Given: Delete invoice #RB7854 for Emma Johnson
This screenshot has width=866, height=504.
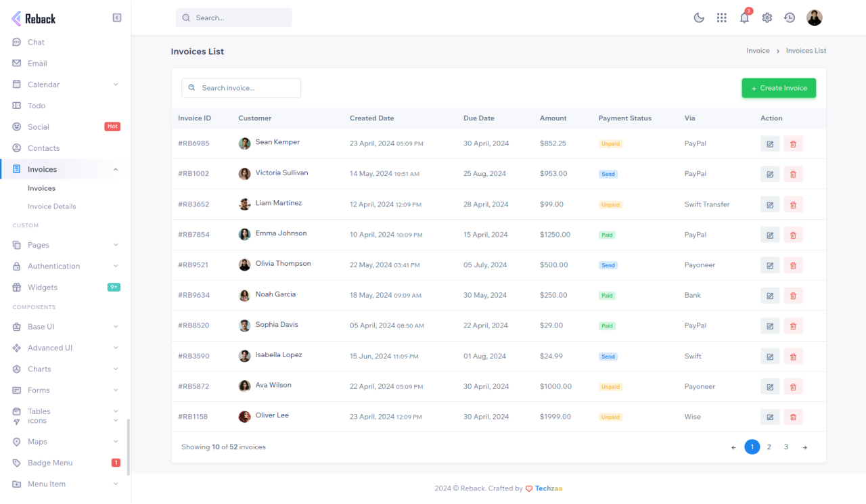Looking at the screenshot, I should [793, 235].
